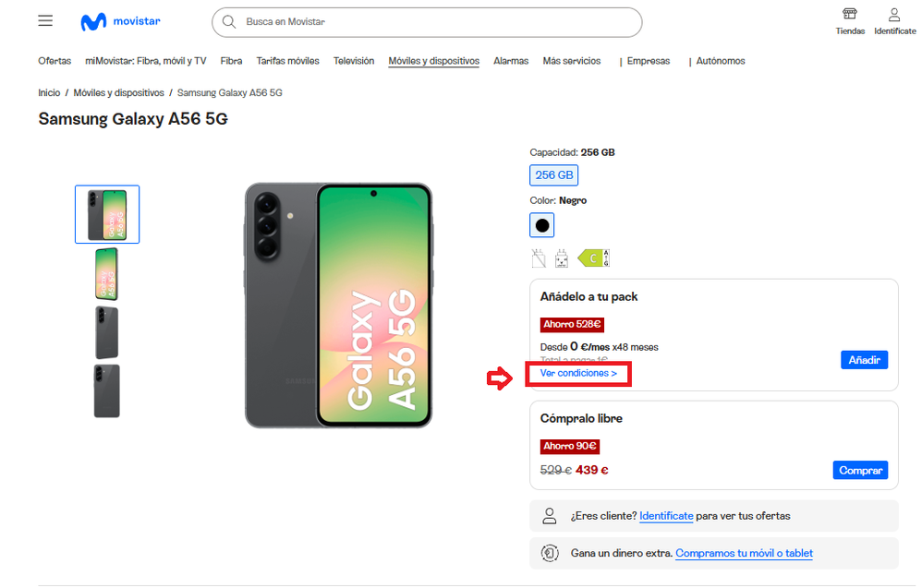Click the search magnifier icon
The height and width of the screenshot is (588, 922).
[x=230, y=21]
